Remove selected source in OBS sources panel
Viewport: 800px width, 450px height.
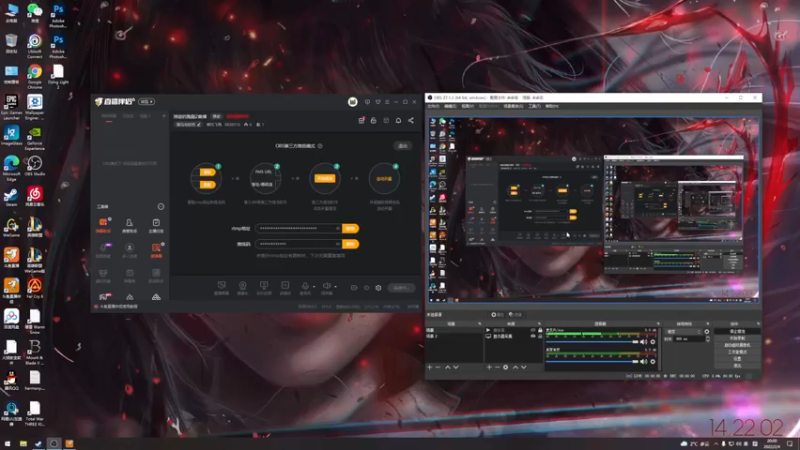[x=497, y=367]
